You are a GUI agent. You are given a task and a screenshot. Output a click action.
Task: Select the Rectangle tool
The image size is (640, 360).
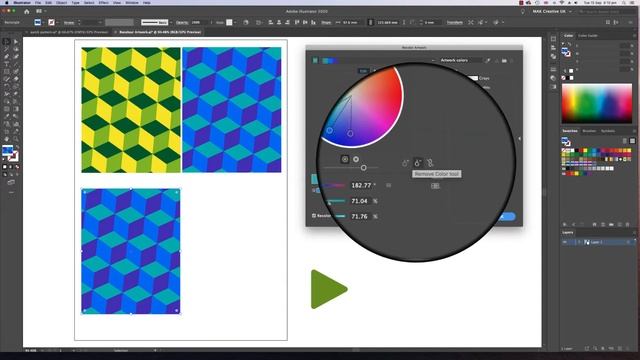pos(7,71)
